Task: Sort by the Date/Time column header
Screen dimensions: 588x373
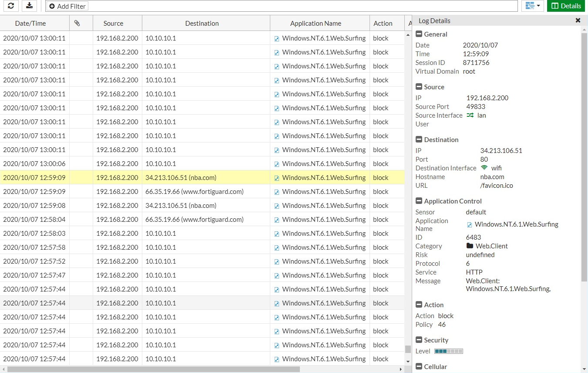Action: pos(30,24)
